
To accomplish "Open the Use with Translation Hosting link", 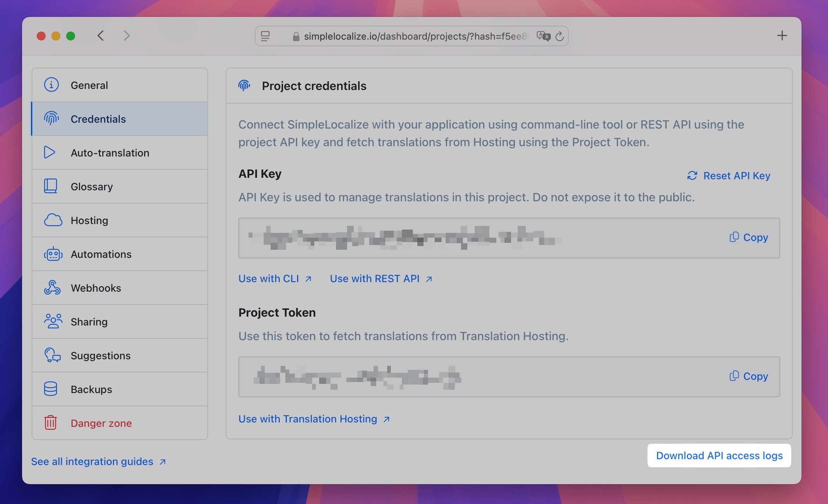I will (314, 419).
